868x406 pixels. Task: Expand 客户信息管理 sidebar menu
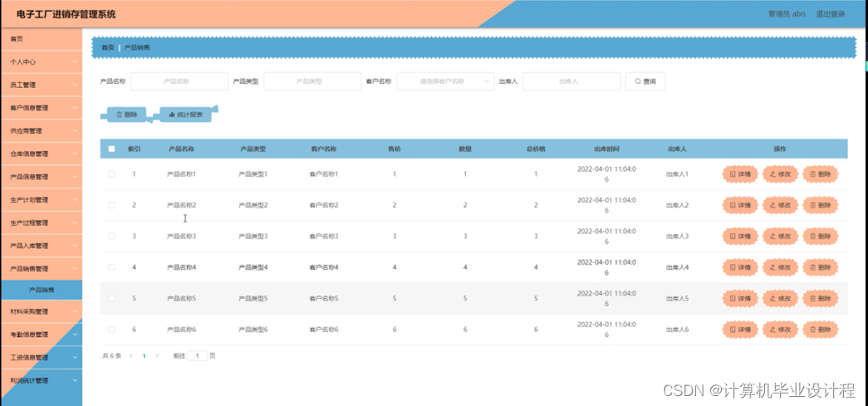coord(41,108)
